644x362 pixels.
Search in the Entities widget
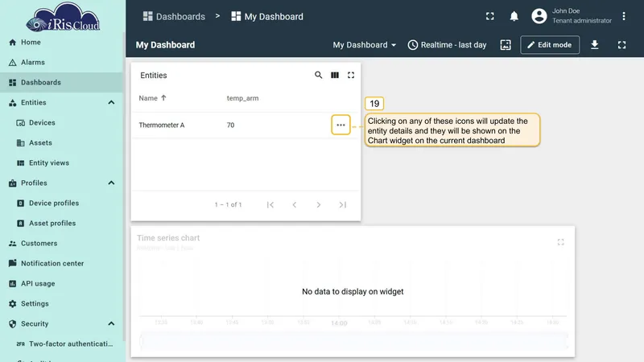pos(318,75)
